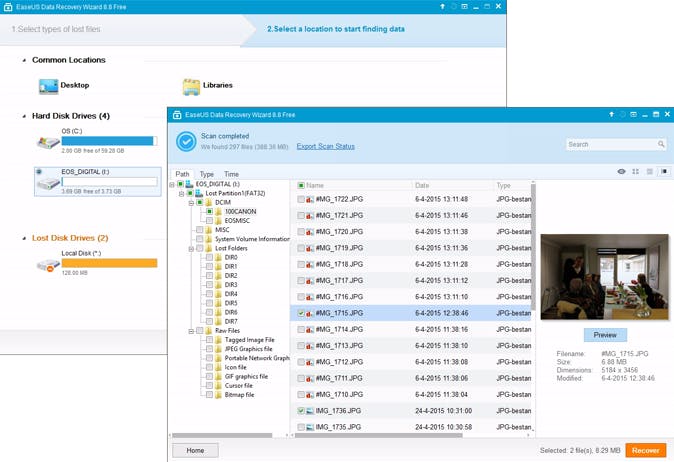Click EaseUS app logo in front window title bar

pos(177,115)
